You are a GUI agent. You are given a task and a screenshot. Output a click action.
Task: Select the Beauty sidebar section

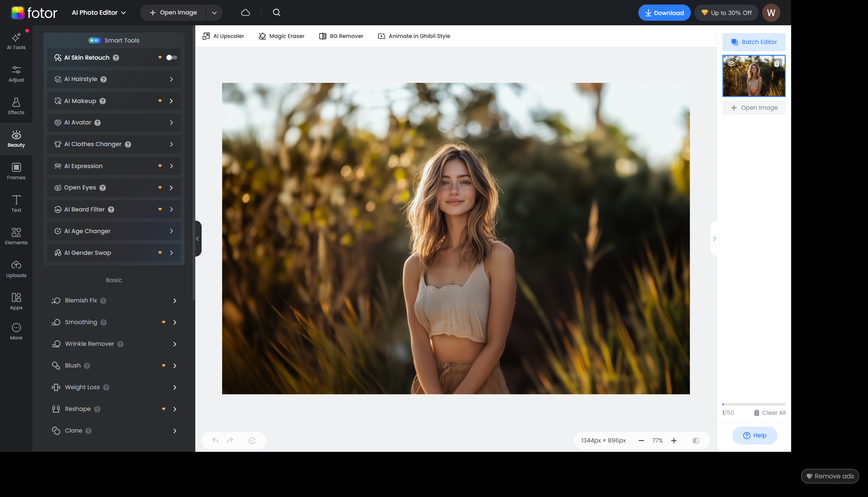pos(16,139)
